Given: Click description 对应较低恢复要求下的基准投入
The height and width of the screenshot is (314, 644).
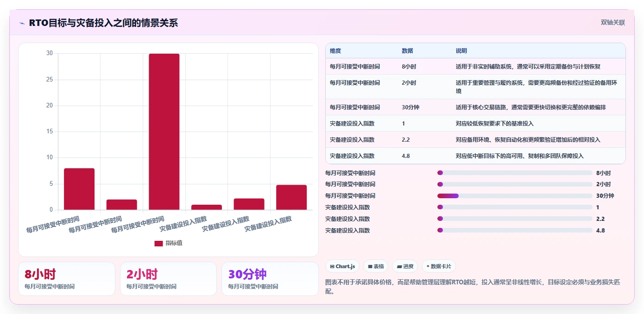Looking at the screenshot, I should coord(495,124).
